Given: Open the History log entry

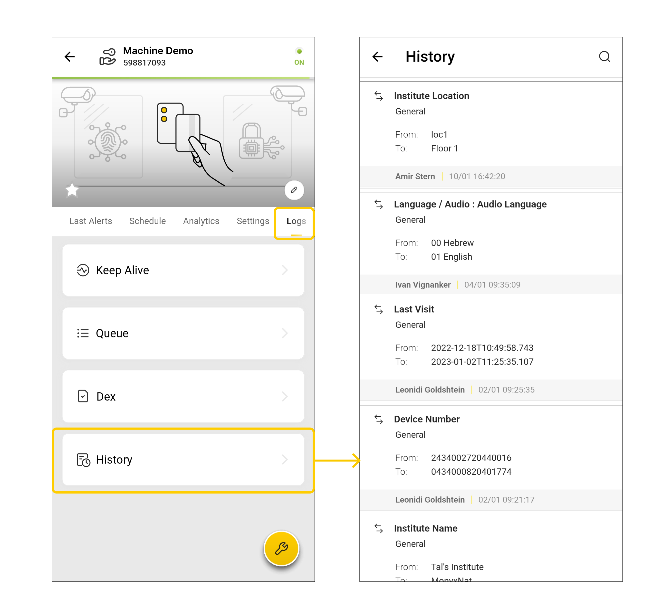Looking at the screenshot, I should [183, 459].
